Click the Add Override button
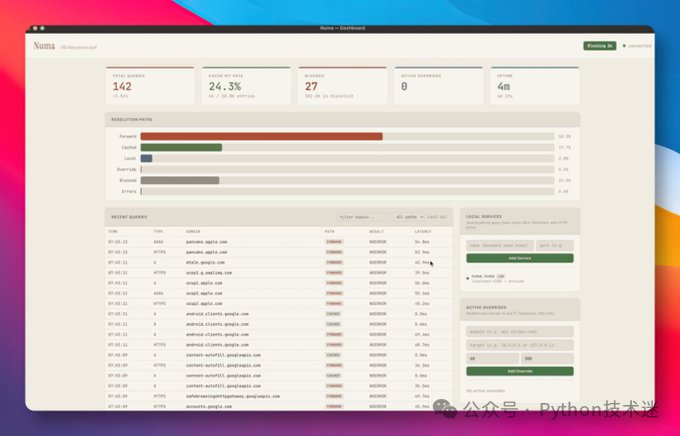This screenshot has width=680, height=436. 520,371
